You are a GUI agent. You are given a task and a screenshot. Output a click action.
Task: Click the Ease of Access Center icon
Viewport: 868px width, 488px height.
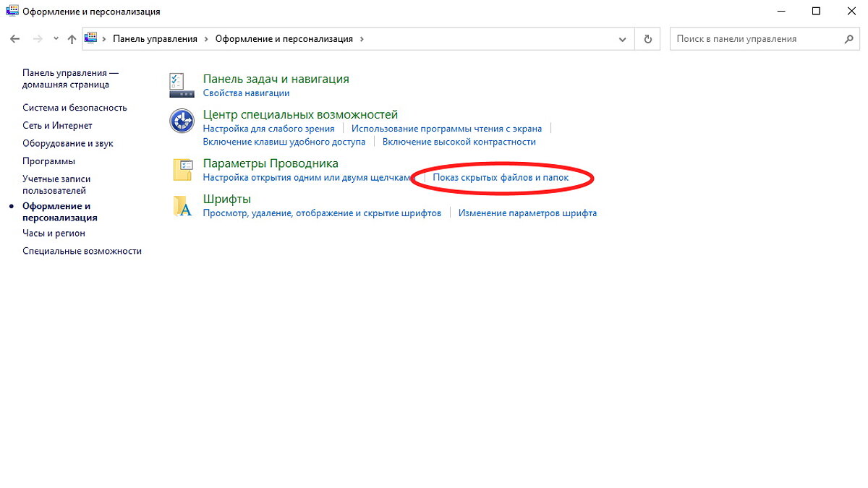click(182, 121)
